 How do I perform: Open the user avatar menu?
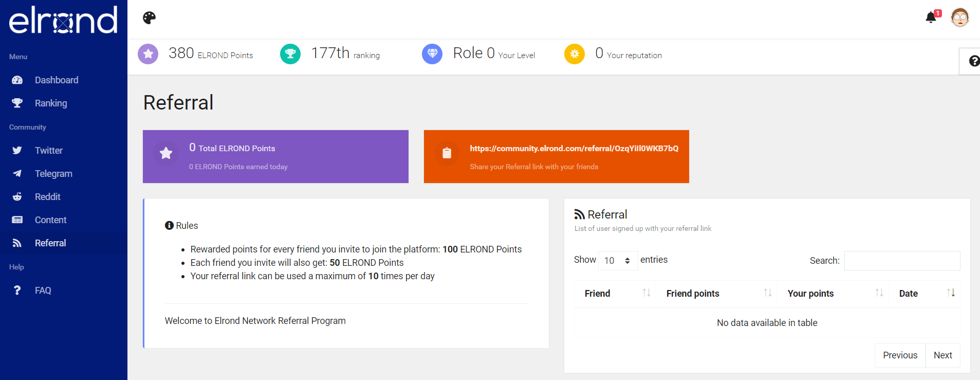pyautogui.click(x=960, y=18)
